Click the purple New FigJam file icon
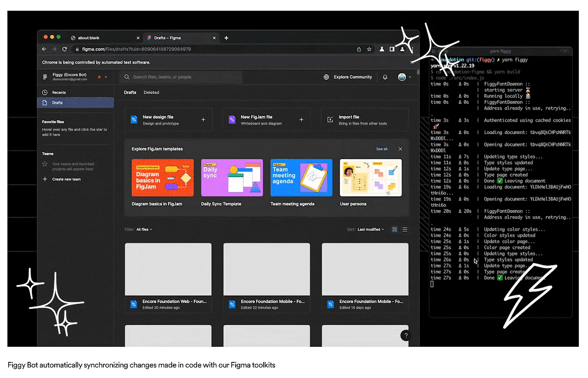The image size is (588, 378). coord(232,120)
